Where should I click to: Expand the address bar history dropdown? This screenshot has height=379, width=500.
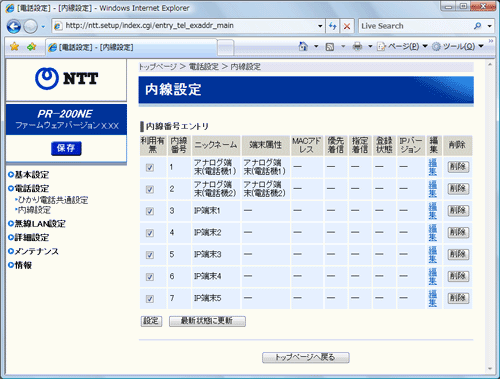(320, 26)
